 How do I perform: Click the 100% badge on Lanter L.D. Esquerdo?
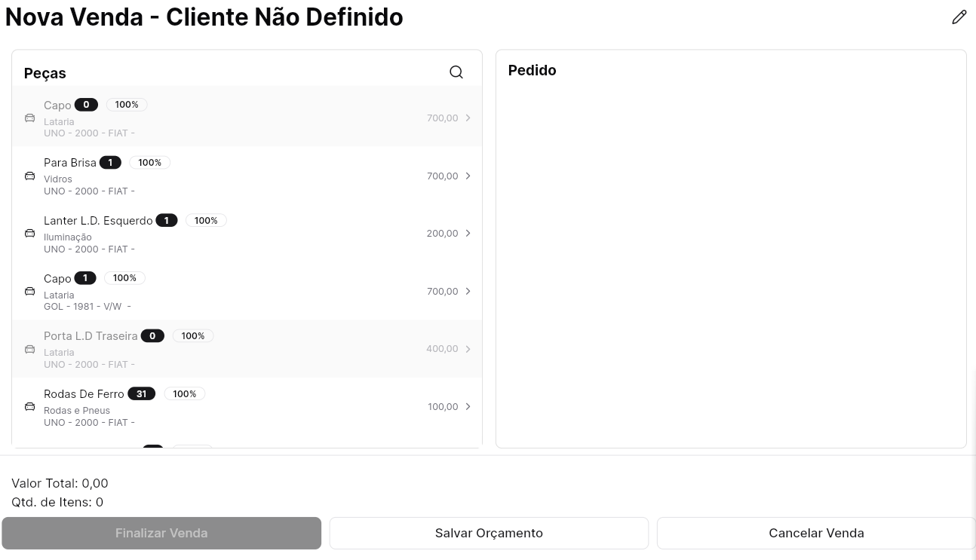tap(206, 221)
